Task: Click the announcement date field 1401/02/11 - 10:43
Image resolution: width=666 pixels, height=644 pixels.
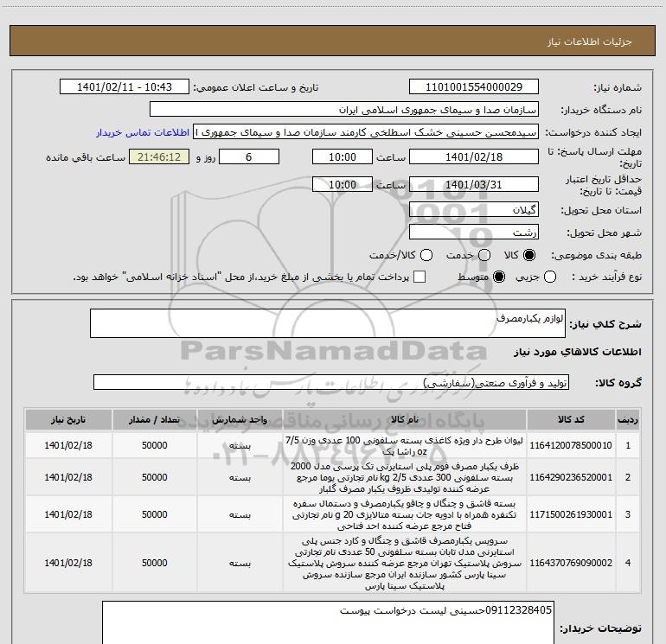Action: click(124, 86)
